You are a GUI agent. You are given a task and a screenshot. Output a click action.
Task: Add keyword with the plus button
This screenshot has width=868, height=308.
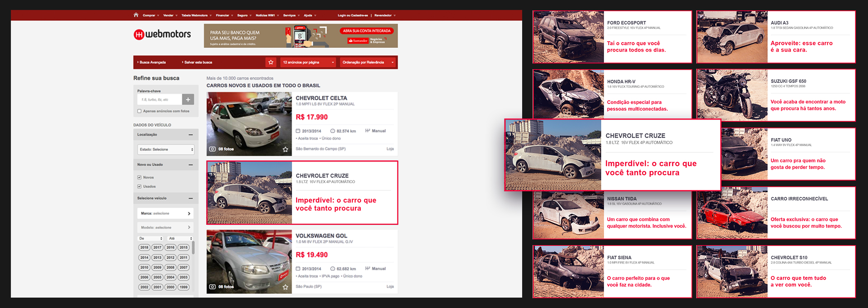pyautogui.click(x=188, y=99)
